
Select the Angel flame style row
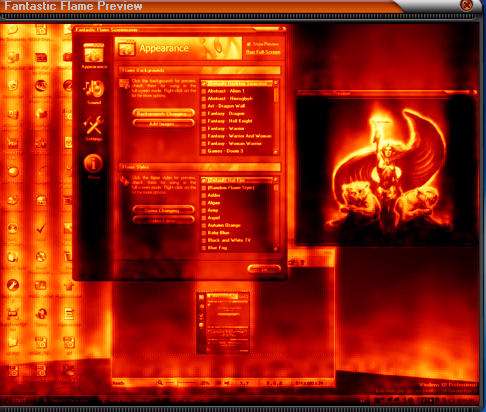(237, 218)
